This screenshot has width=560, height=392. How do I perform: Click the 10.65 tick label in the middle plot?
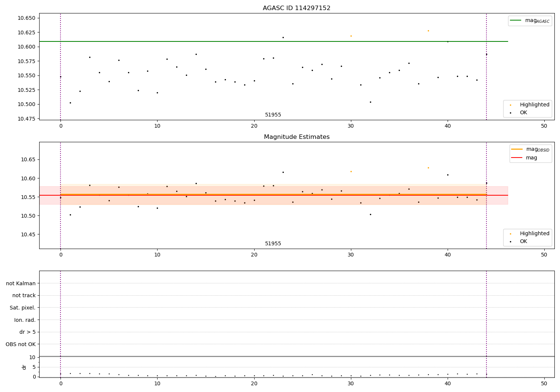coord(28,159)
